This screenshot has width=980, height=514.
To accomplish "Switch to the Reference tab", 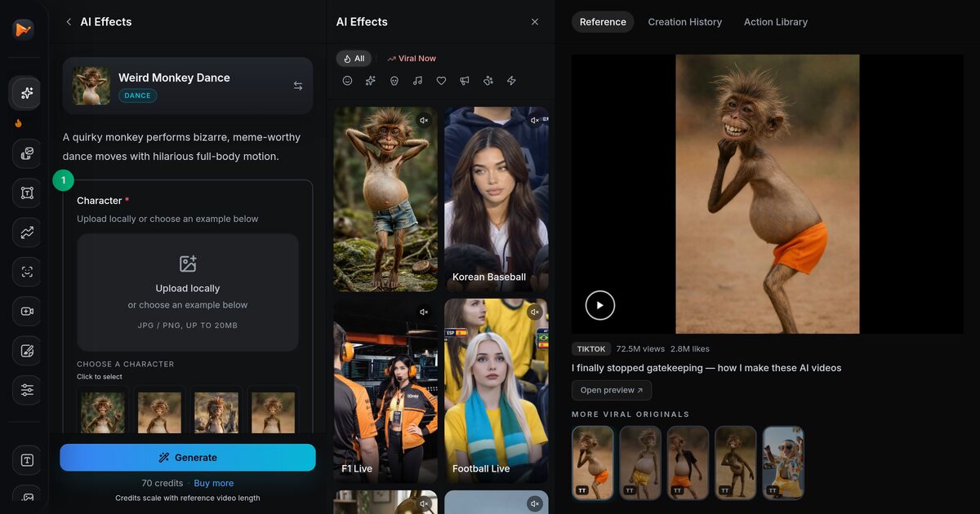I will (x=603, y=22).
